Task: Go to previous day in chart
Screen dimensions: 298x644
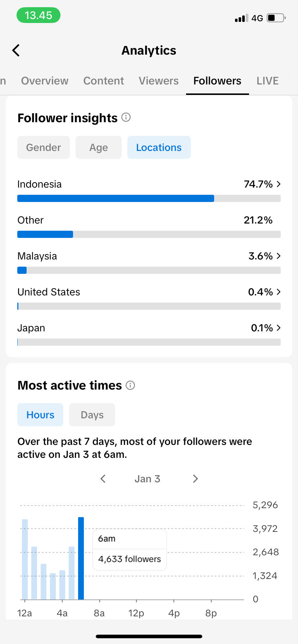Action: pyautogui.click(x=103, y=479)
